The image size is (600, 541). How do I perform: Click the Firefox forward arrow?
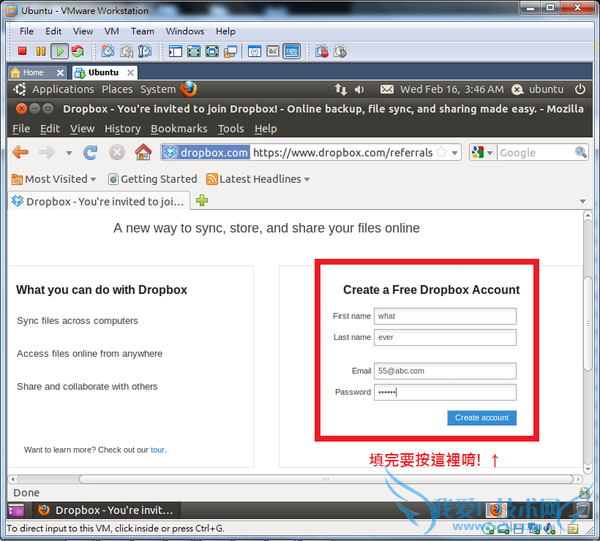coord(47,152)
